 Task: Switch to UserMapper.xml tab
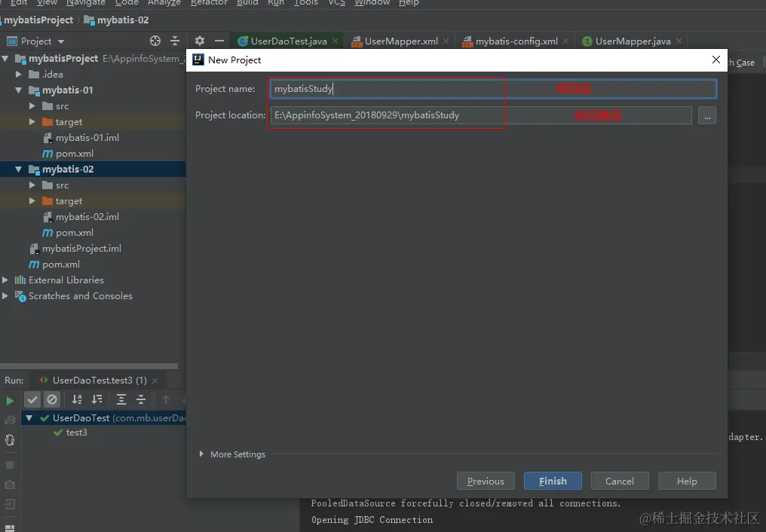pos(400,41)
